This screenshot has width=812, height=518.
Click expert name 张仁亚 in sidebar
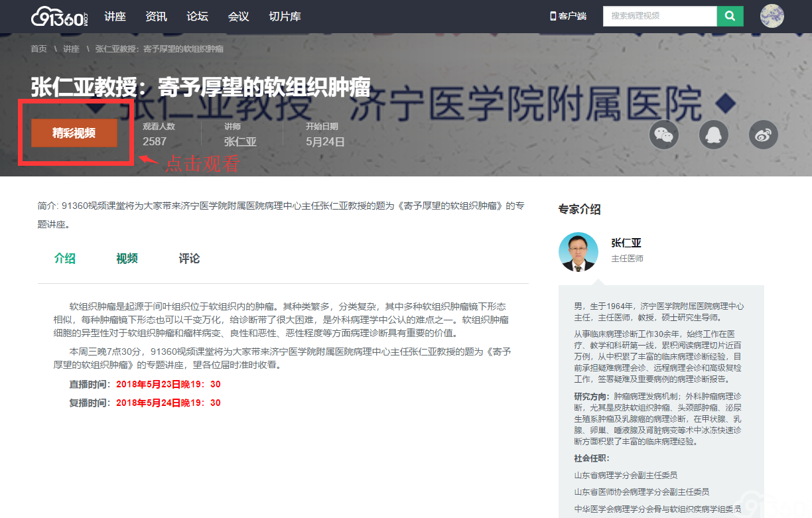click(626, 243)
